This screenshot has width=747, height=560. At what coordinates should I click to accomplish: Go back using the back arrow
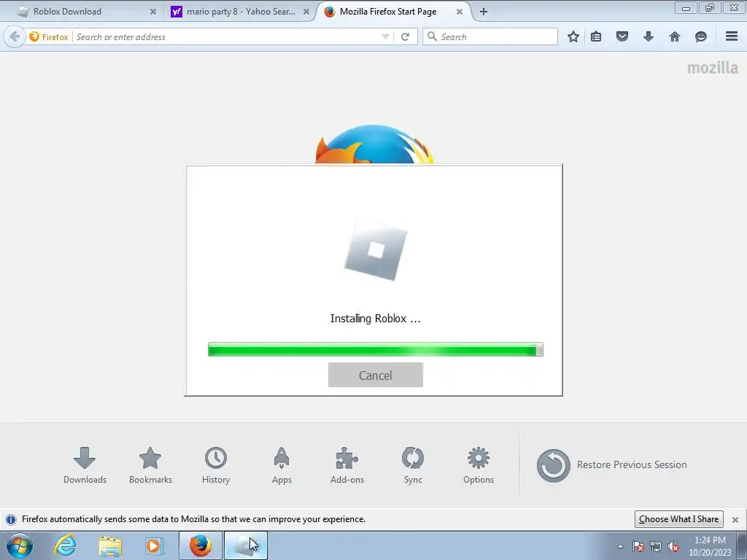pyautogui.click(x=15, y=36)
